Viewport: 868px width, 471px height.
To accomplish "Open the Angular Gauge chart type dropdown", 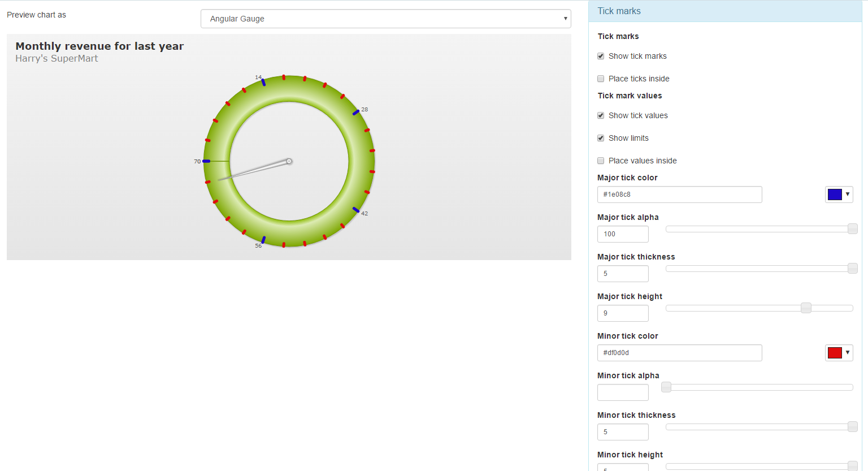I will (385, 19).
